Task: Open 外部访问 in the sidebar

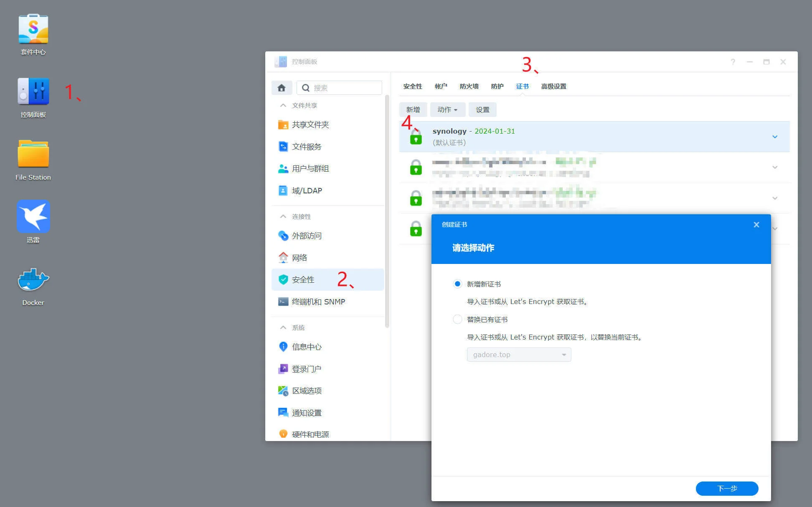Action: (306, 236)
